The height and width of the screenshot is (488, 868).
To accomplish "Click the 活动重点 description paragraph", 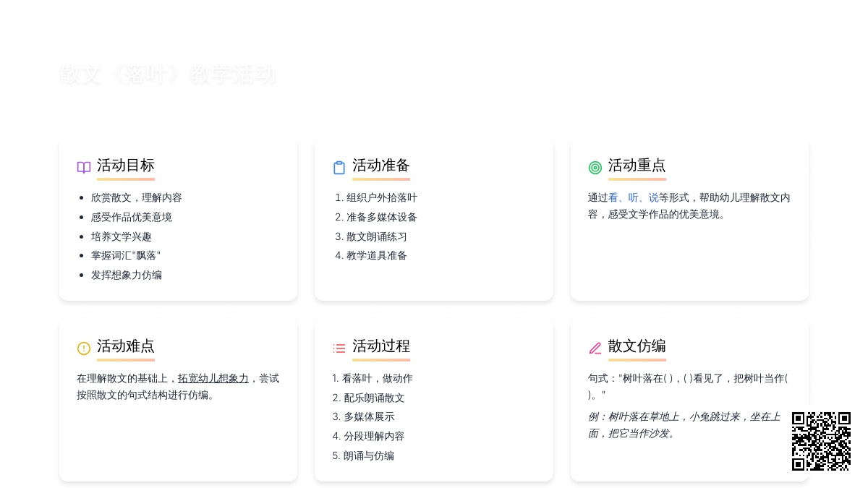I will coord(689,206).
